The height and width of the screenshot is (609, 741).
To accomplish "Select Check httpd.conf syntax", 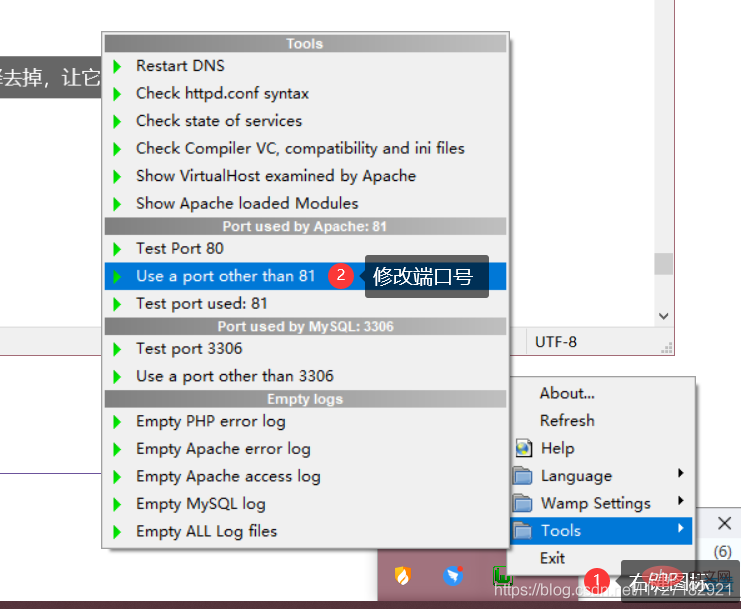I will pyautogui.click(x=305, y=94).
